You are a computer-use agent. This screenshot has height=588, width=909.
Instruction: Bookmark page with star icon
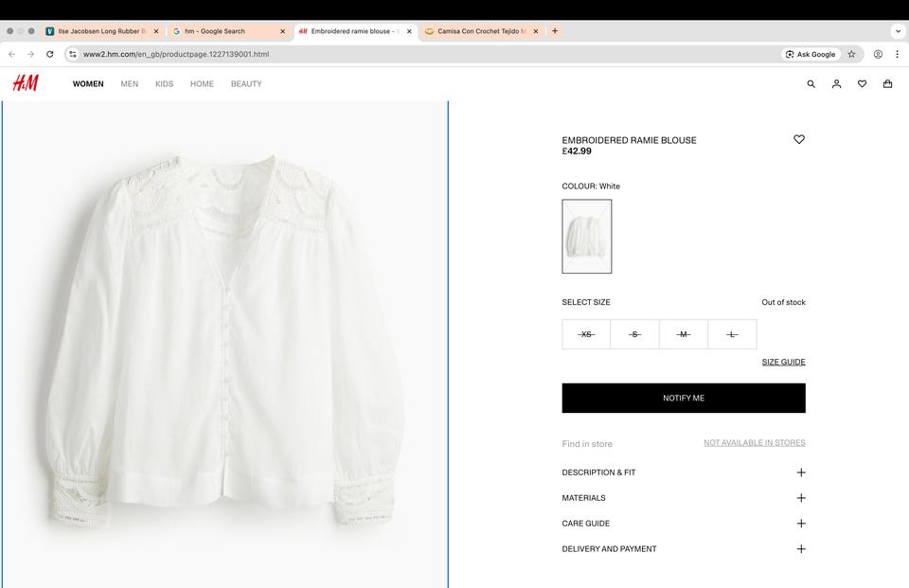click(x=851, y=54)
